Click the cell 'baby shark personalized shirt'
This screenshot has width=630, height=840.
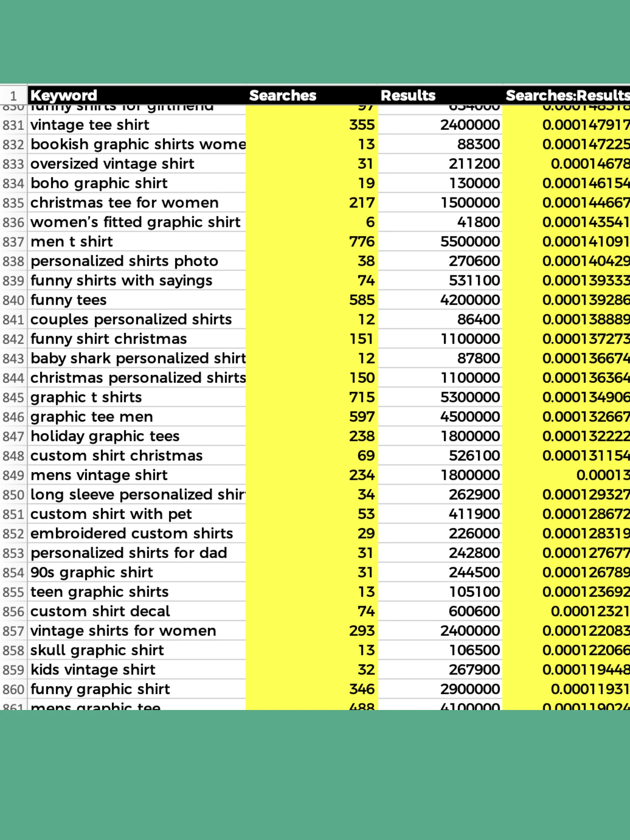point(137,359)
